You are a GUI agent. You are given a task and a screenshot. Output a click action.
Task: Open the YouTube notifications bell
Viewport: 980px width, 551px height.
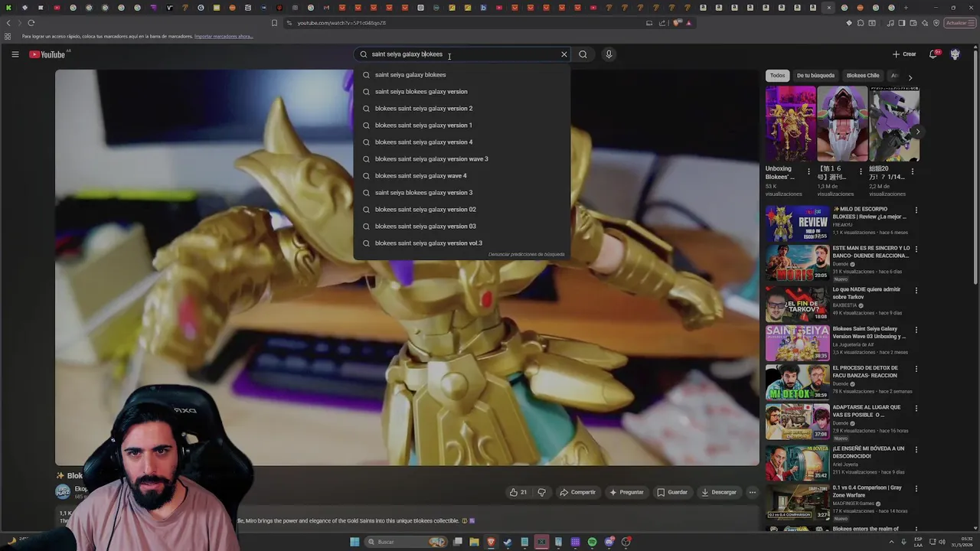pyautogui.click(x=933, y=54)
